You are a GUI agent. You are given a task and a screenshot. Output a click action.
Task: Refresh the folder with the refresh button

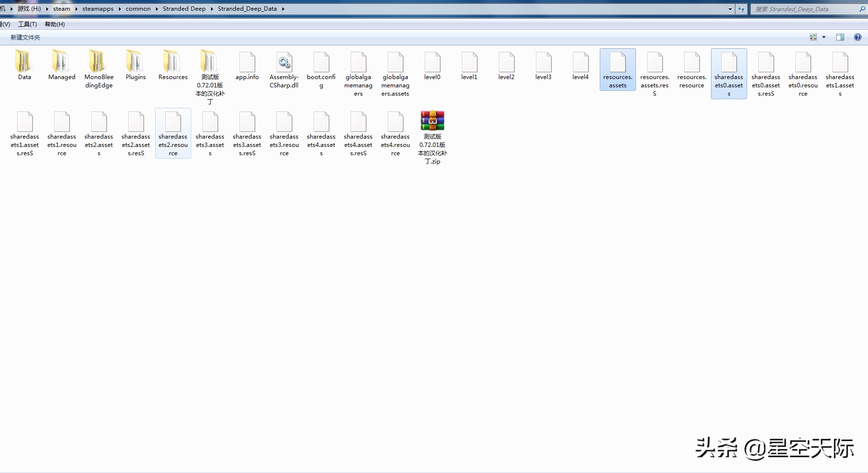point(741,9)
